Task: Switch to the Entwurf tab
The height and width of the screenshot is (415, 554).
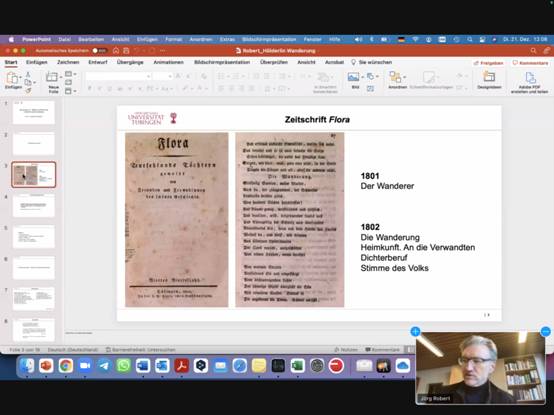Action: tap(98, 62)
